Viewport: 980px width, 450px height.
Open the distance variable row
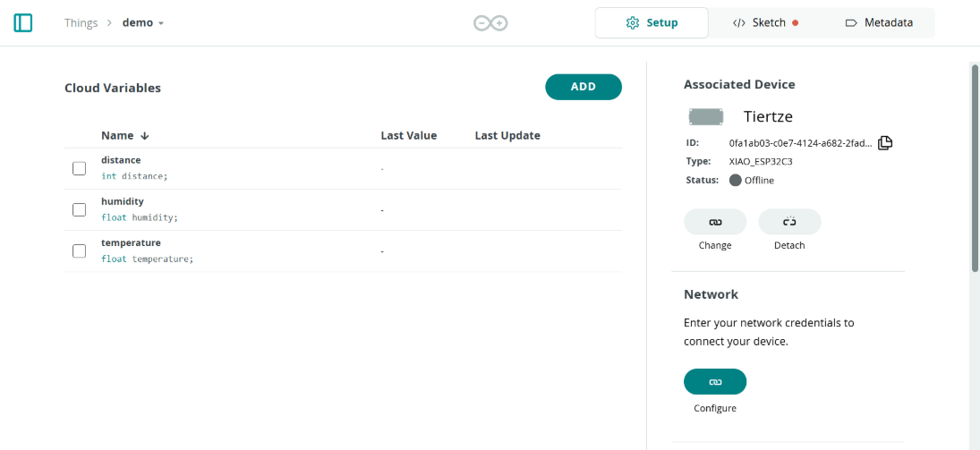click(343, 169)
